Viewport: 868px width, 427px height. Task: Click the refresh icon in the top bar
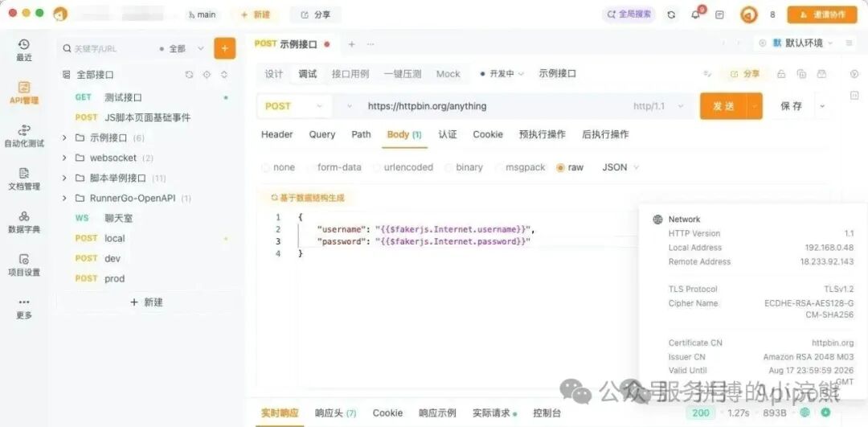[671, 15]
